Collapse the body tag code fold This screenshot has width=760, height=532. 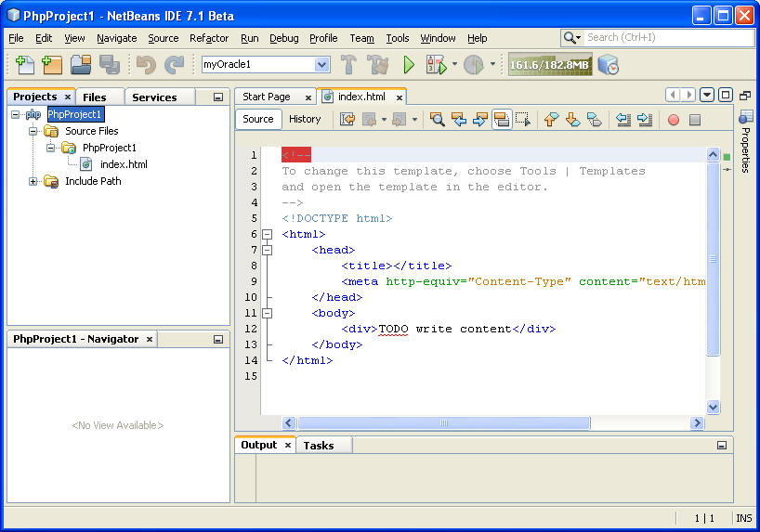point(267,313)
